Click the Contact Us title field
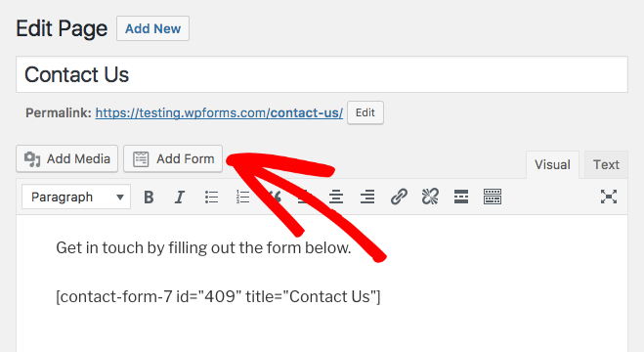This screenshot has width=644, height=352. (322, 74)
